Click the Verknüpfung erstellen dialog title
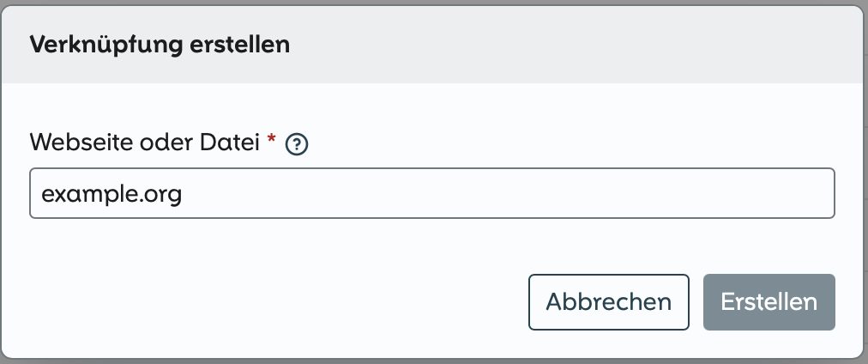Viewport: 868px width, 364px height. pos(160,45)
